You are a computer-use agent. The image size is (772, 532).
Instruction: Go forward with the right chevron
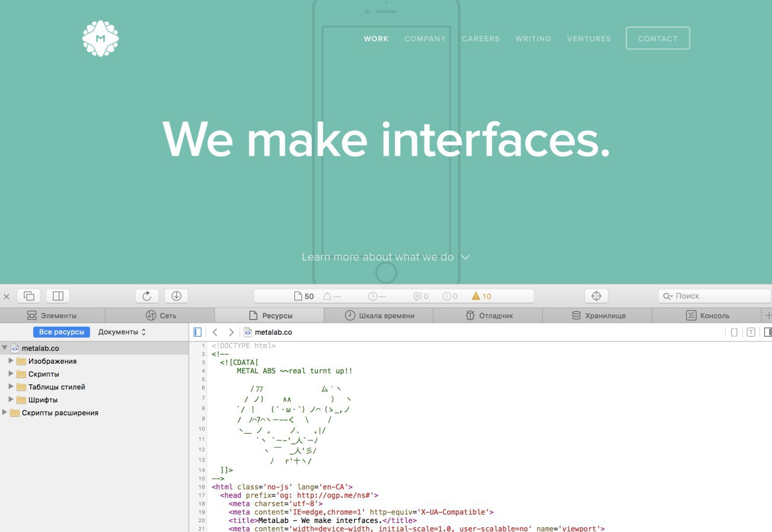pyautogui.click(x=231, y=332)
